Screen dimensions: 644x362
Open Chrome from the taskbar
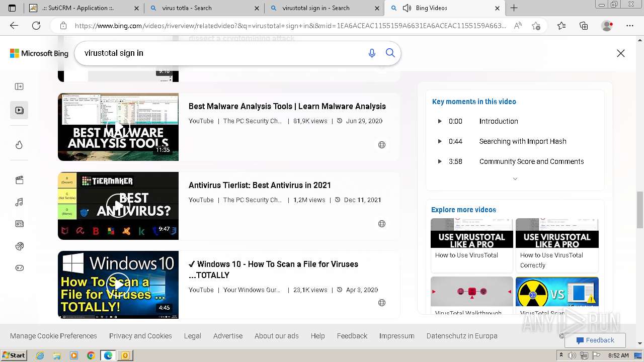point(91,355)
